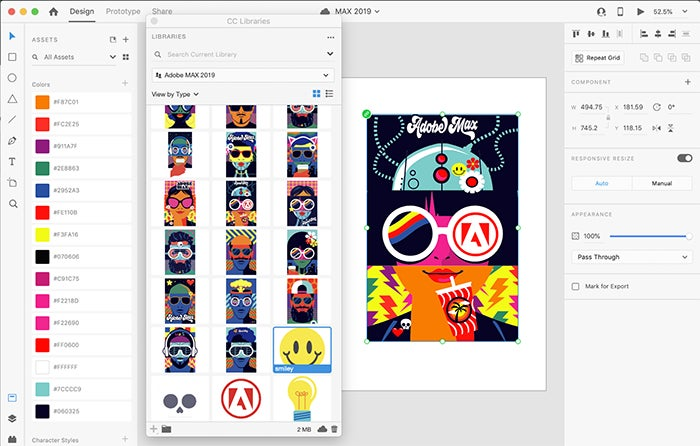Open the Adobe MAX 2019 library dropdown
Screen dimensions: 700x446
pos(243,75)
